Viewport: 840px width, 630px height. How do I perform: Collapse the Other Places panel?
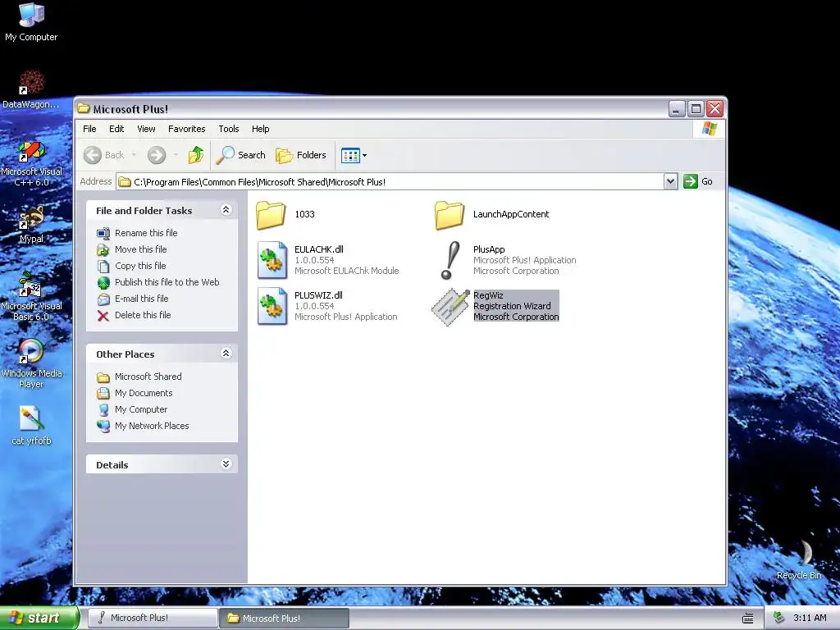(x=226, y=354)
